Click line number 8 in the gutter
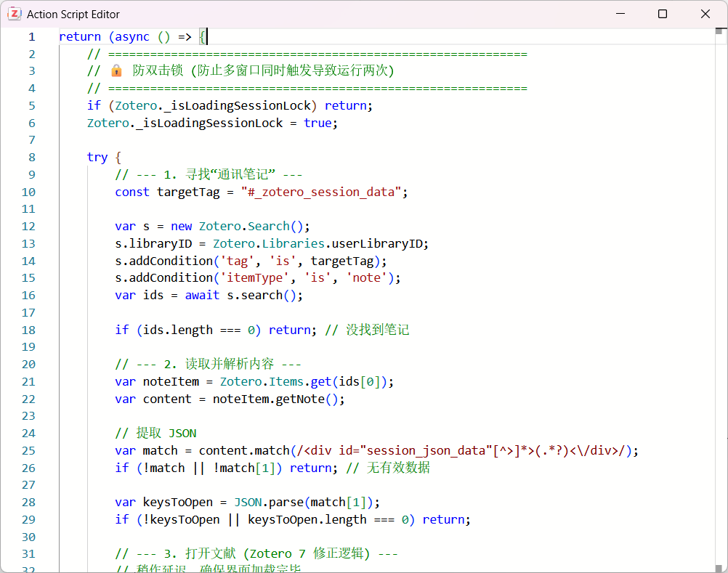 [31, 158]
